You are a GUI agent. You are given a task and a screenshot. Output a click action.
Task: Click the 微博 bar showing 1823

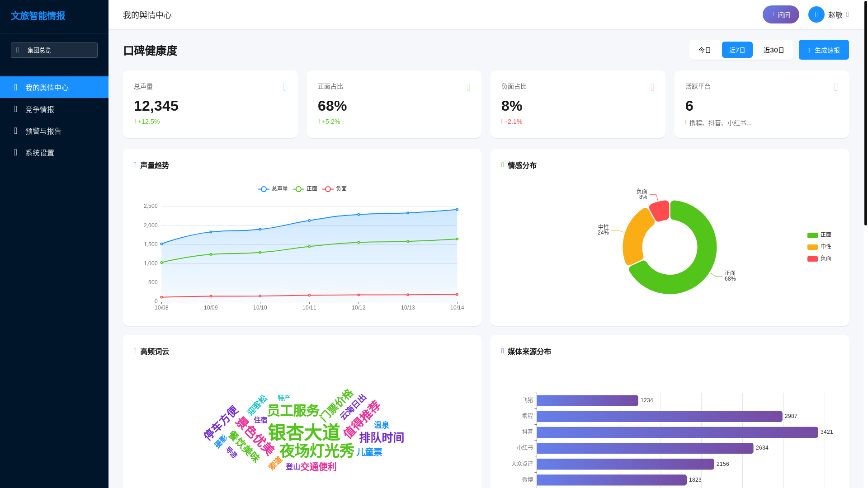click(612, 480)
